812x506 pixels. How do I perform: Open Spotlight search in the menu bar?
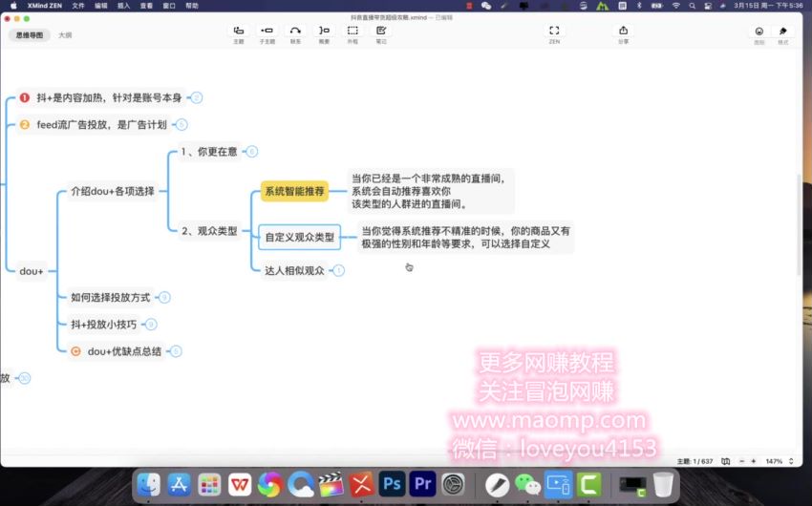[693, 6]
